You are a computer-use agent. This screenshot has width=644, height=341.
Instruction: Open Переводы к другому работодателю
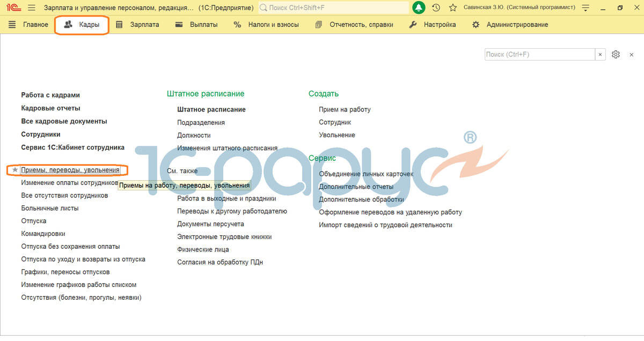tap(232, 211)
